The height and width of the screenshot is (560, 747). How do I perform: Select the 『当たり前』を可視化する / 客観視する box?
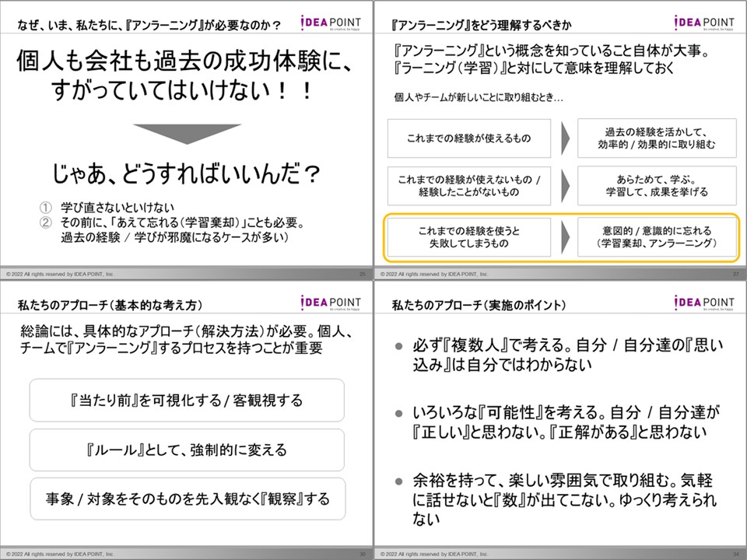pos(187,401)
